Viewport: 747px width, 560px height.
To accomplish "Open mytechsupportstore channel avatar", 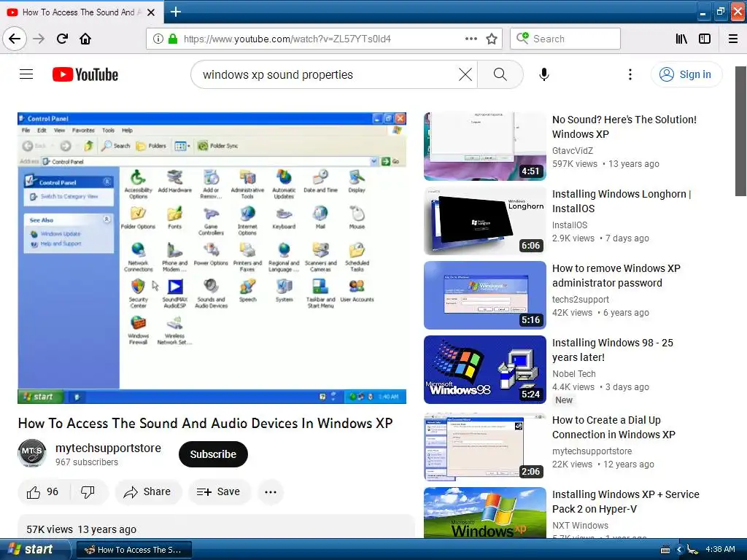I will coord(32,453).
